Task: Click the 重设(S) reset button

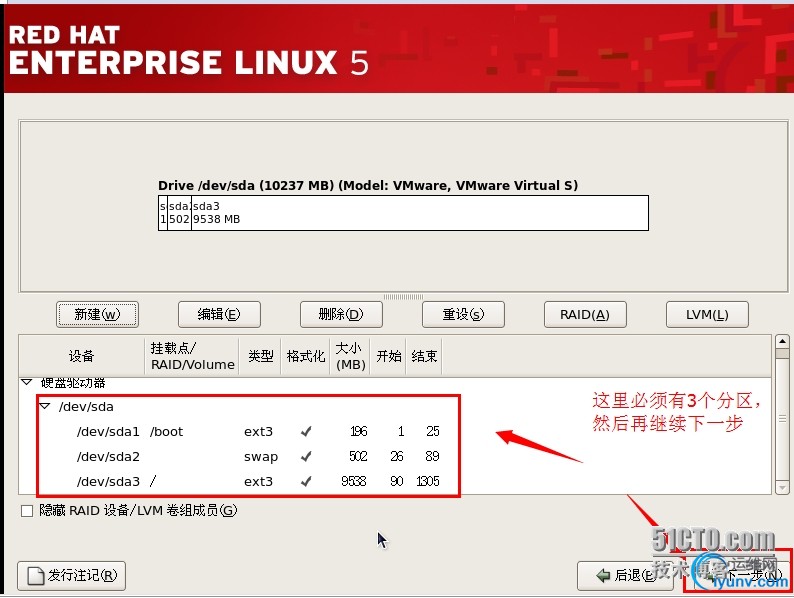Action: click(463, 314)
